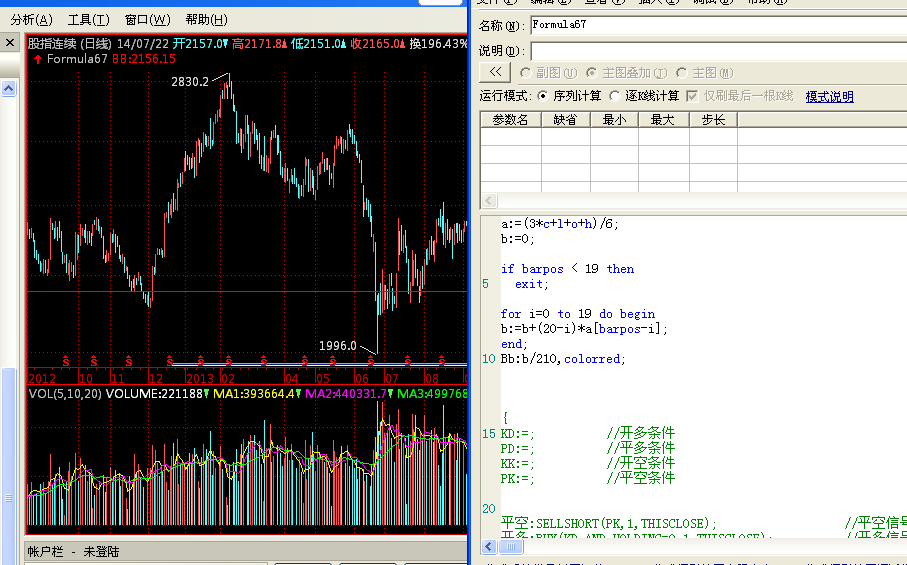
Task: Click the 开2157.0 open price value
Action: coord(200,43)
